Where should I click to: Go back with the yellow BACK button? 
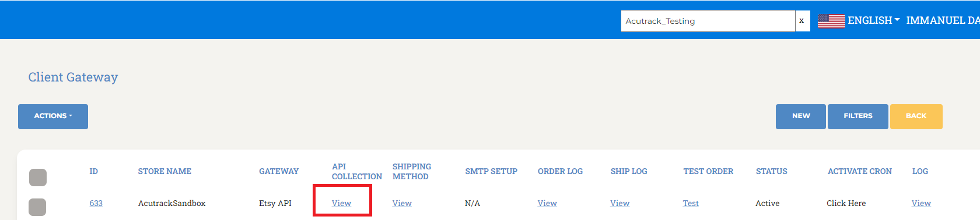coord(916,116)
